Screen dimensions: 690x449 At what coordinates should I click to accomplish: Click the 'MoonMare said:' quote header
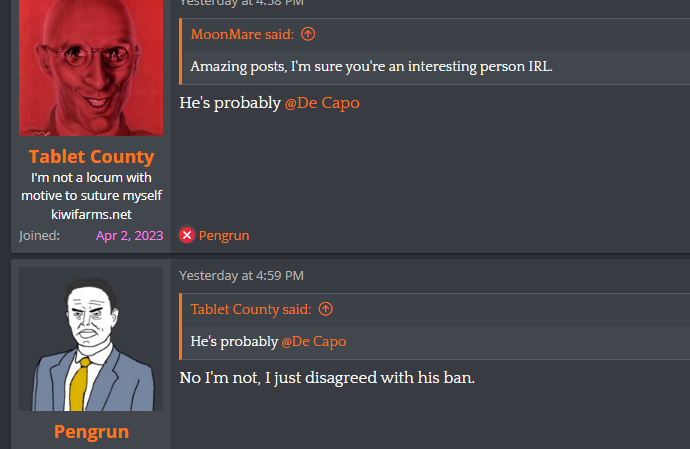[242, 34]
